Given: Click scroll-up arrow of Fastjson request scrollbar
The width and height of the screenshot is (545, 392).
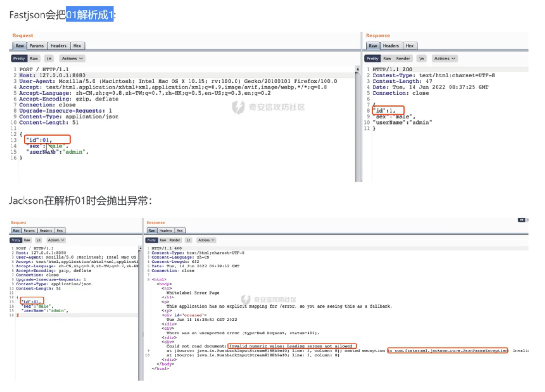Looking at the screenshot, I should [358, 70].
